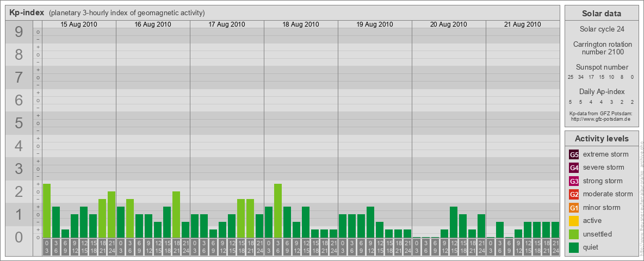
Task: Click the quiet legend label
Action: 591,247
